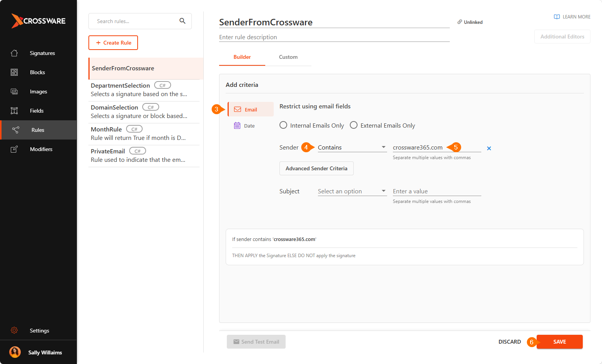The height and width of the screenshot is (364, 602).
Task: Open the Subject Select an option dropdown
Action: pyautogui.click(x=352, y=191)
